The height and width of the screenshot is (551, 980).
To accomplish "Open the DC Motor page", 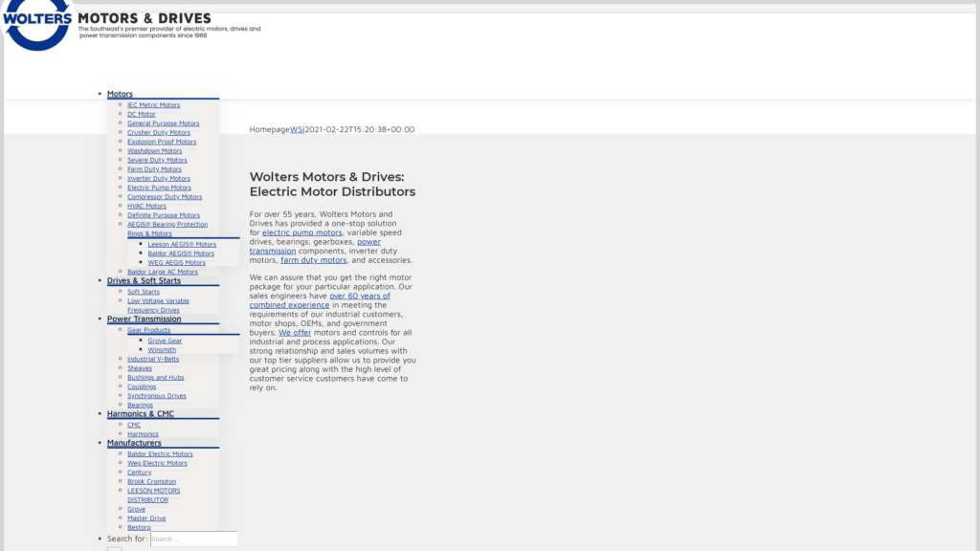I will click(142, 115).
